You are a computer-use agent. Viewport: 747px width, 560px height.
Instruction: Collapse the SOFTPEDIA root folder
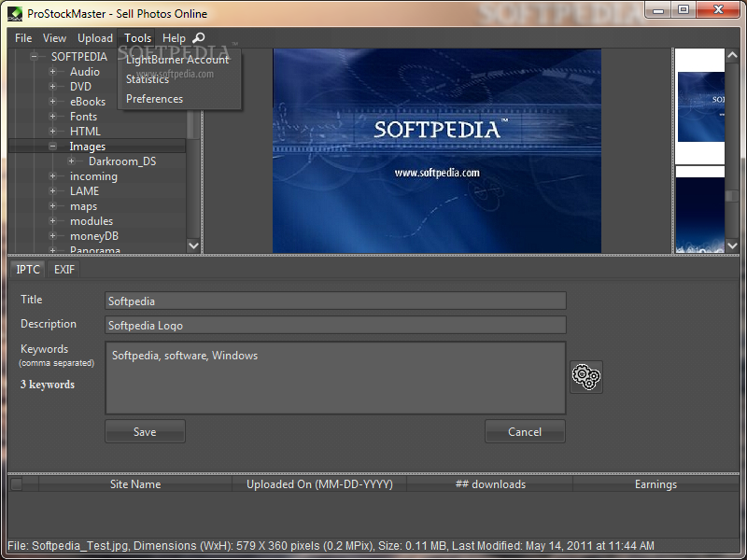[34, 56]
